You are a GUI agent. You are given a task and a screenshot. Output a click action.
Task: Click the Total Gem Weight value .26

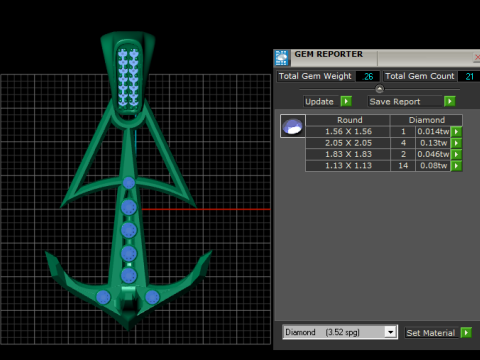point(367,76)
